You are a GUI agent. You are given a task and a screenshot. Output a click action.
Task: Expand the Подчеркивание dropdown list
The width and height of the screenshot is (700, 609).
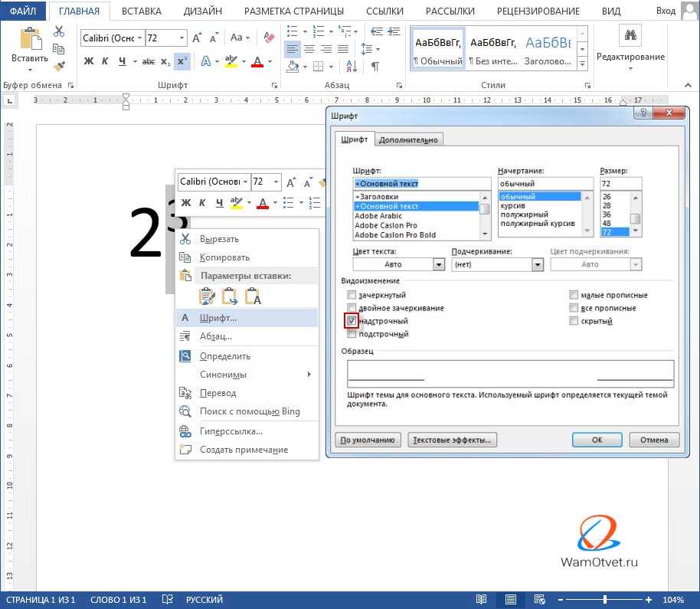tap(537, 264)
